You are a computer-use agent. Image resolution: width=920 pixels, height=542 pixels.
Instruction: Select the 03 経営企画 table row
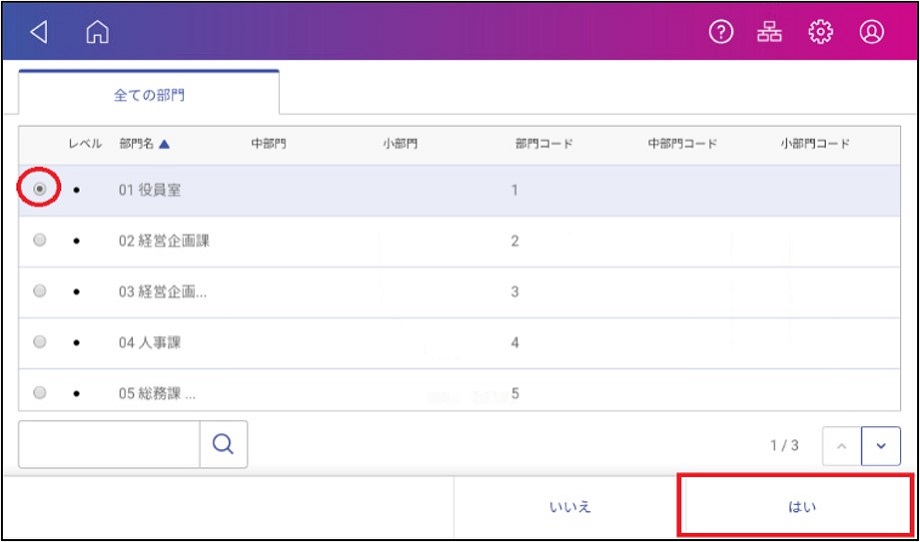pos(459,292)
